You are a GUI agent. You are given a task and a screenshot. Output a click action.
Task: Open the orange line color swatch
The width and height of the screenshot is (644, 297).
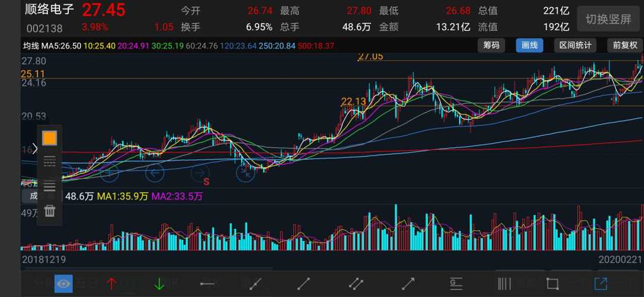[x=50, y=138]
